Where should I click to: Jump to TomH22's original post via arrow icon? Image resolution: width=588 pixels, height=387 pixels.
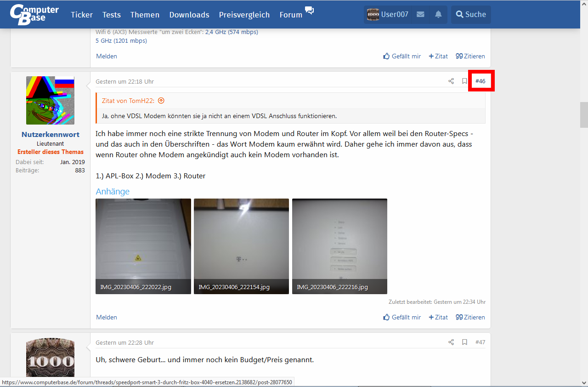click(160, 101)
